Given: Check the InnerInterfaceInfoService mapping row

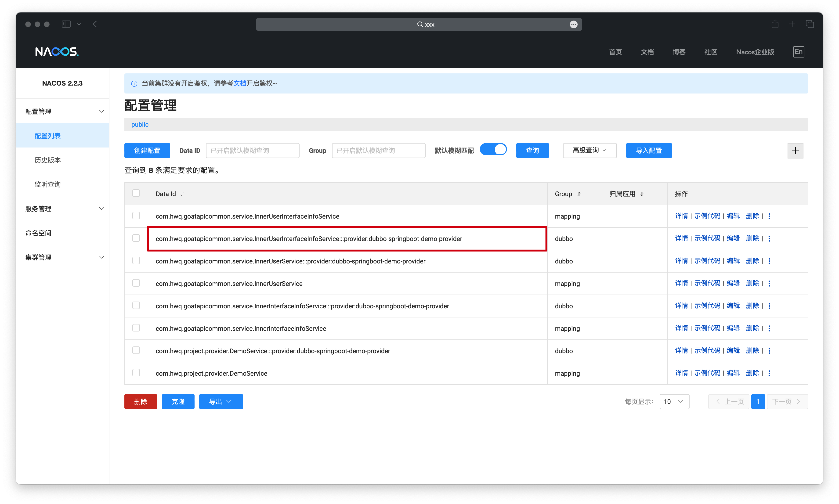Looking at the screenshot, I should tap(136, 328).
